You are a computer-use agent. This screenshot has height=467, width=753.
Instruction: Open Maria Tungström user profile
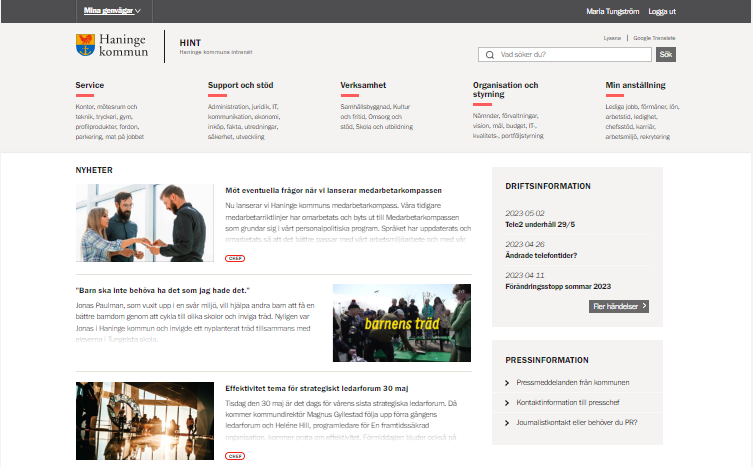pos(610,11)
